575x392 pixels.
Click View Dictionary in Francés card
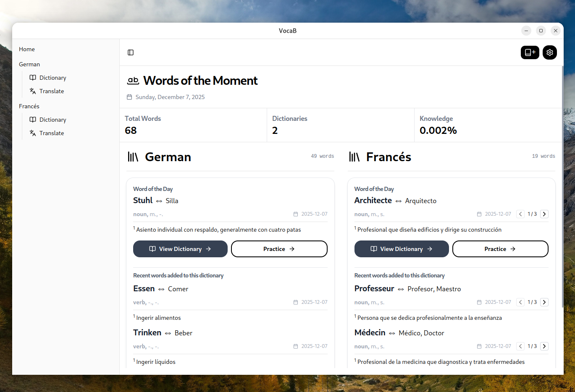click(x=402, y=249)
